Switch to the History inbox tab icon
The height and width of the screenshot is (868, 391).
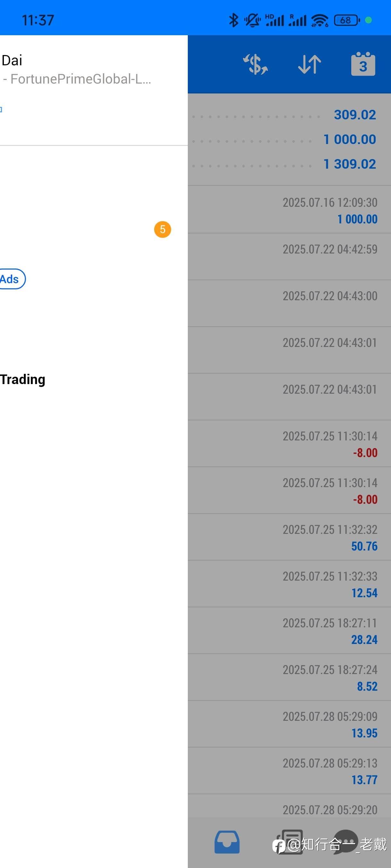[227, 842]
